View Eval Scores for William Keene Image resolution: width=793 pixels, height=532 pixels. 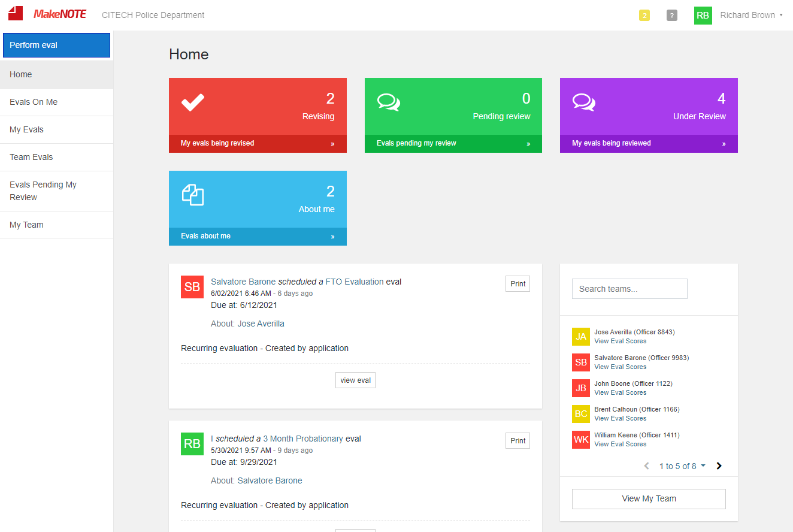621,445
